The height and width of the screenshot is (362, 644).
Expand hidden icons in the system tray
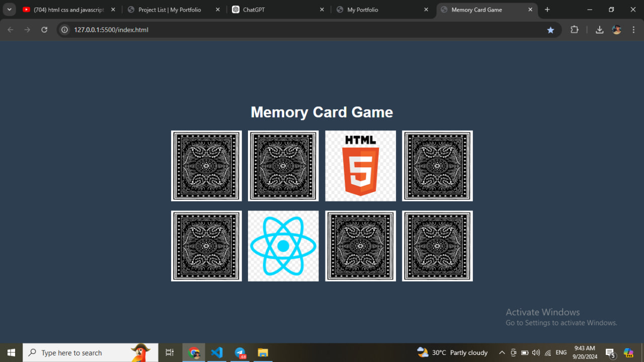point(502,352)
